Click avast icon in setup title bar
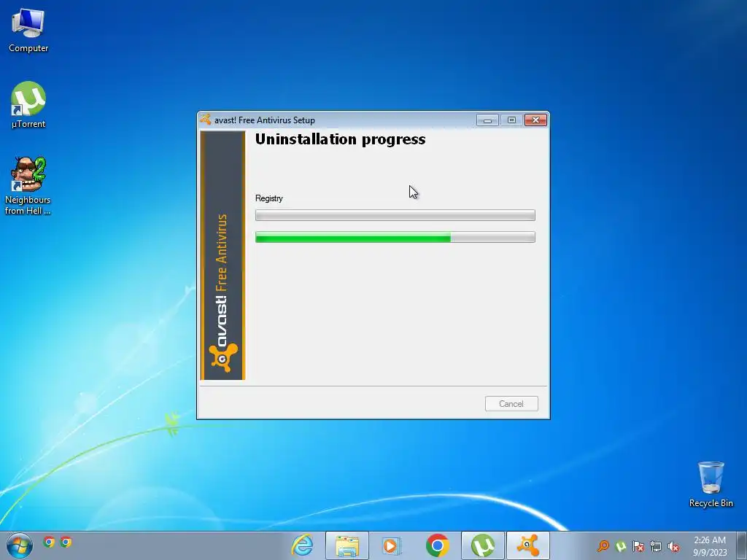This screenshot has width=747, height=560. (x=206, y=120)
